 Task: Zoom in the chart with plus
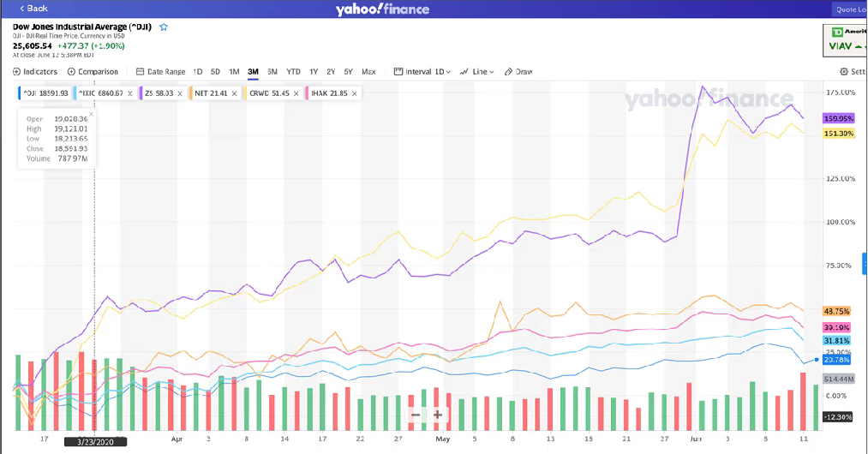437,415
